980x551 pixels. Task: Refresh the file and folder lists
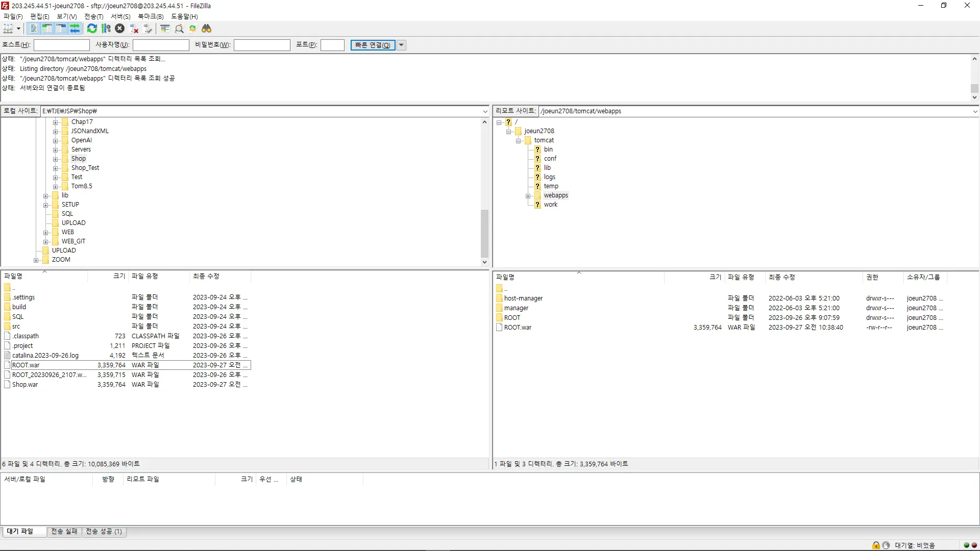(92, 29)
